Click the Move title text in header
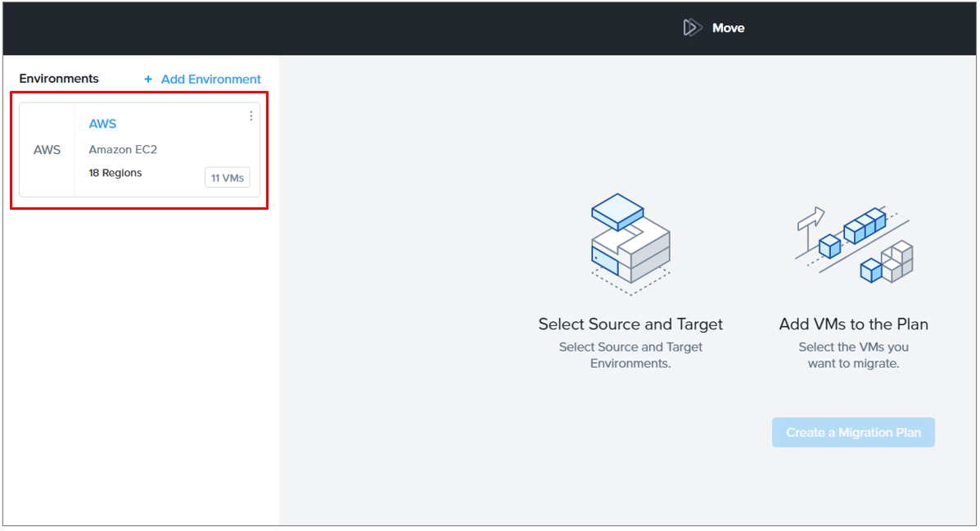This screenshot has width=980, height=531. click(x=728, y=28)
